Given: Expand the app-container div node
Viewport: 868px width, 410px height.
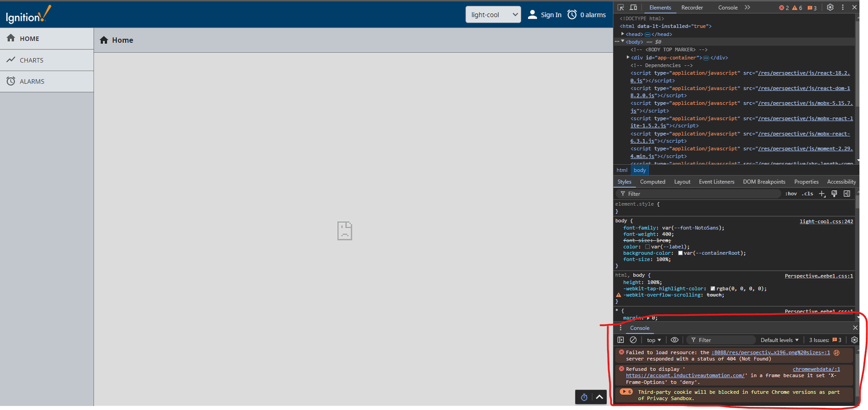Looking at the screenshot, I should pos(628,57).
